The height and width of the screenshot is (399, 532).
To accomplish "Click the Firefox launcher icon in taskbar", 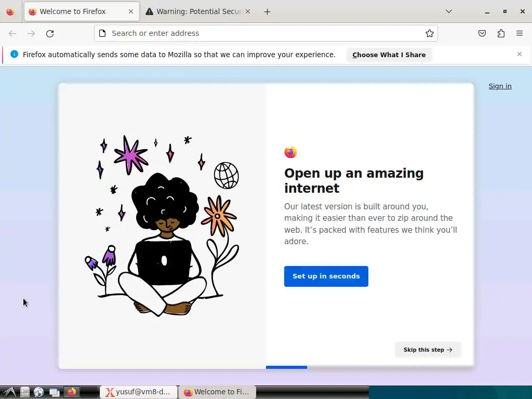I will (x=72, y=392).
